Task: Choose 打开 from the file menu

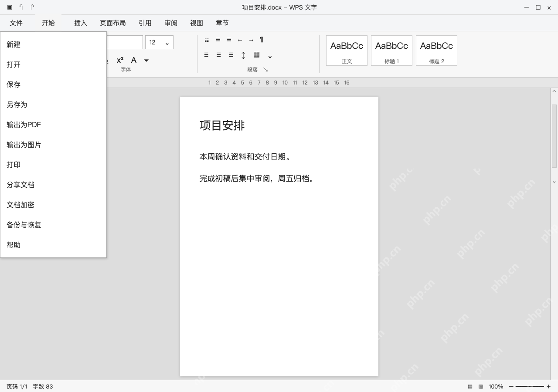Action: pyautogui.click(x=53, y=64)
